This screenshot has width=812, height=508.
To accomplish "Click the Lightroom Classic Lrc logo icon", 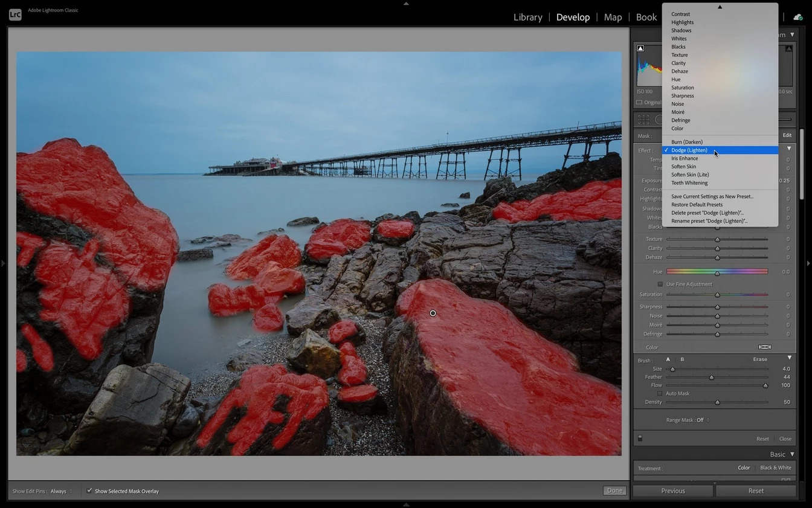I will (x=15, y=14).
